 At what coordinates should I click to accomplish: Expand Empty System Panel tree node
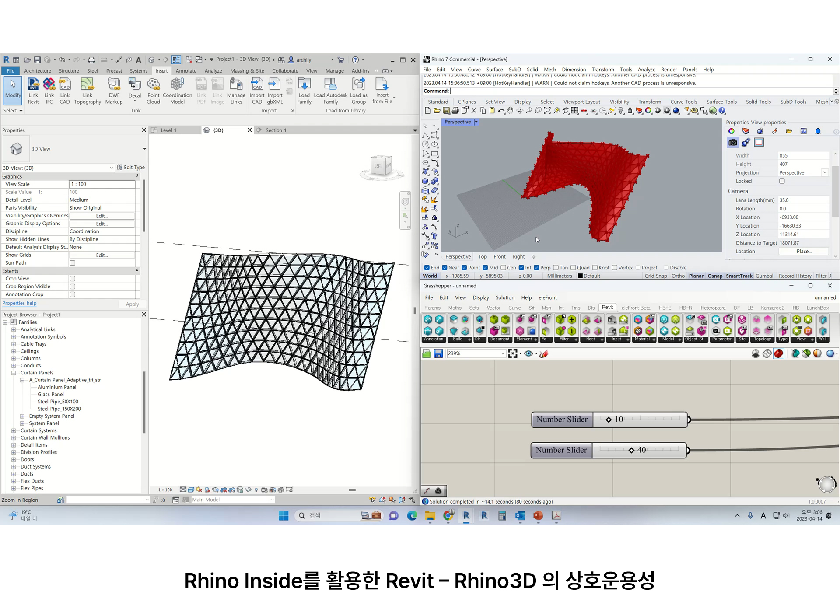pyautogui.click(x=22, y=416)
